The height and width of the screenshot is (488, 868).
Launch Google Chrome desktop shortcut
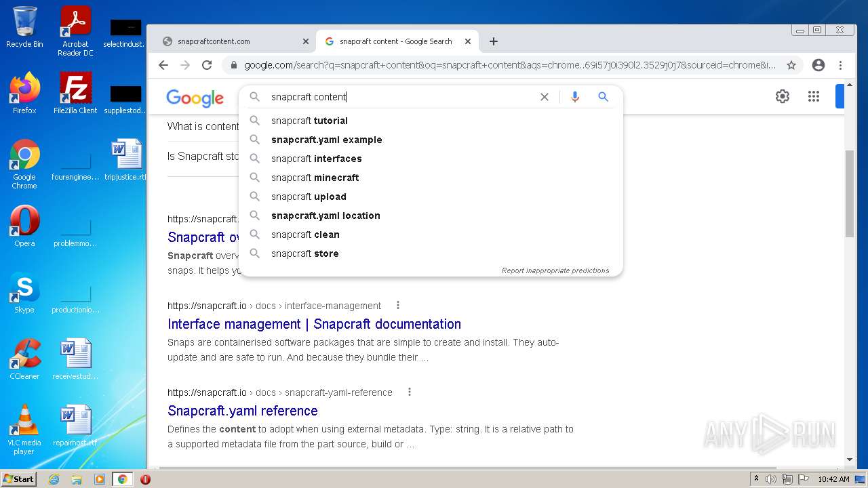(x=24, y=164)
